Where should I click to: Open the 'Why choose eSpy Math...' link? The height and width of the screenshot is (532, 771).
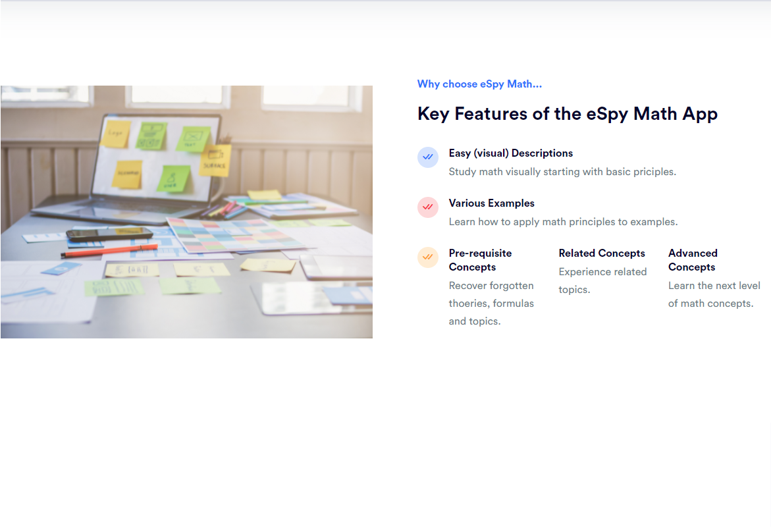pos(479,84)
